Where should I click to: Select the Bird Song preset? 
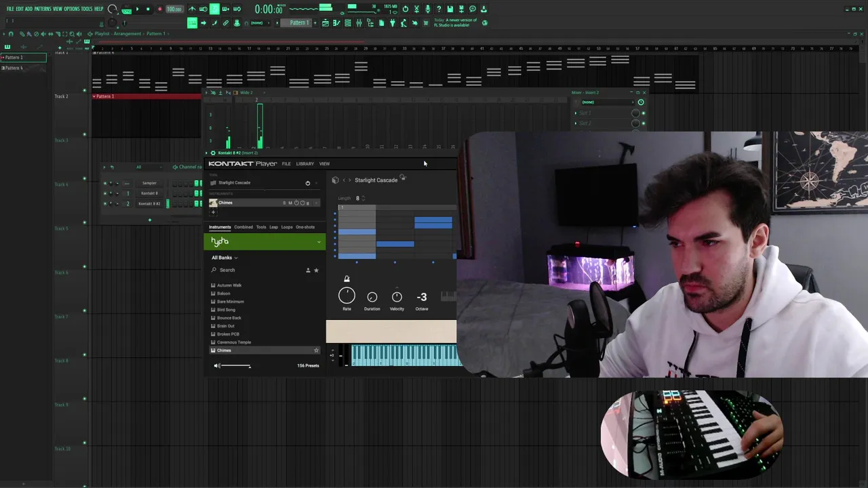coord(226,310)
